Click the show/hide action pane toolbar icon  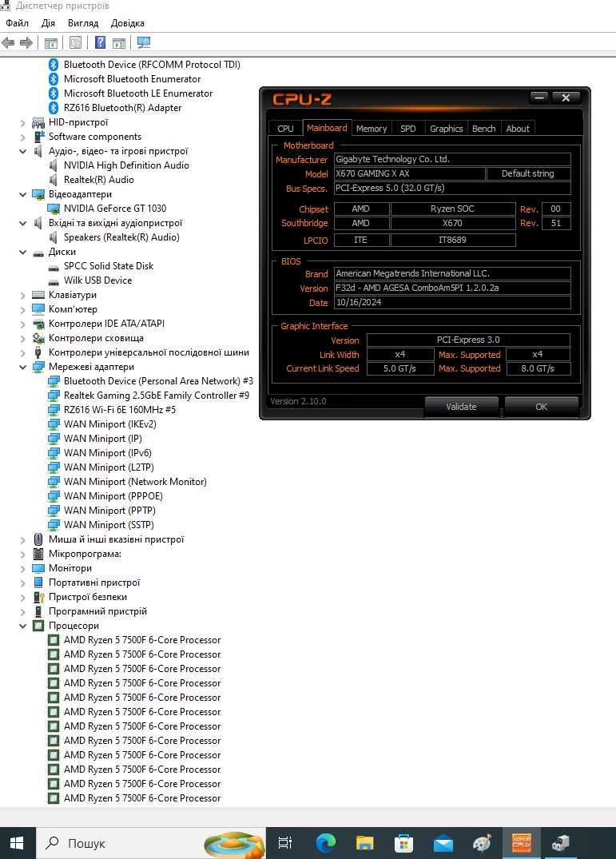[119, 42]
